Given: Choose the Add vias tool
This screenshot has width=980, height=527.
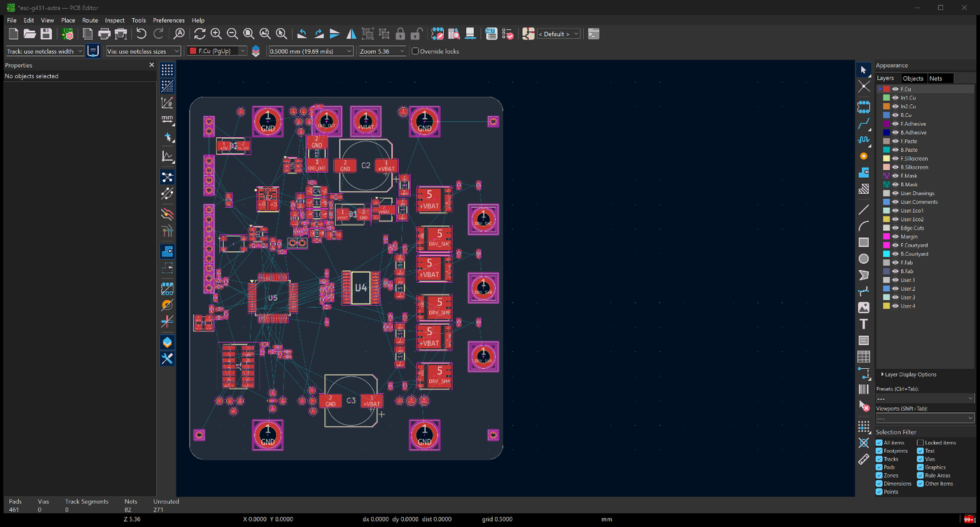Looking at the screenshot, I should [864, 156].
